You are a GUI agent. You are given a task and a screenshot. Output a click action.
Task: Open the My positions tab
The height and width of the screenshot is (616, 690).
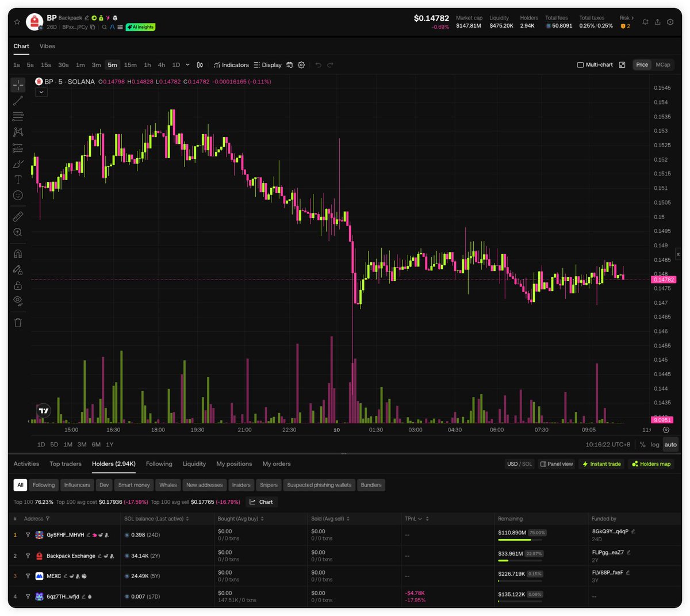[234, 464]
